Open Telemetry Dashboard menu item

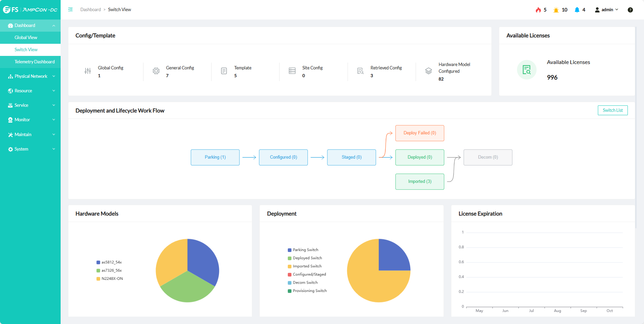point(34,62)
